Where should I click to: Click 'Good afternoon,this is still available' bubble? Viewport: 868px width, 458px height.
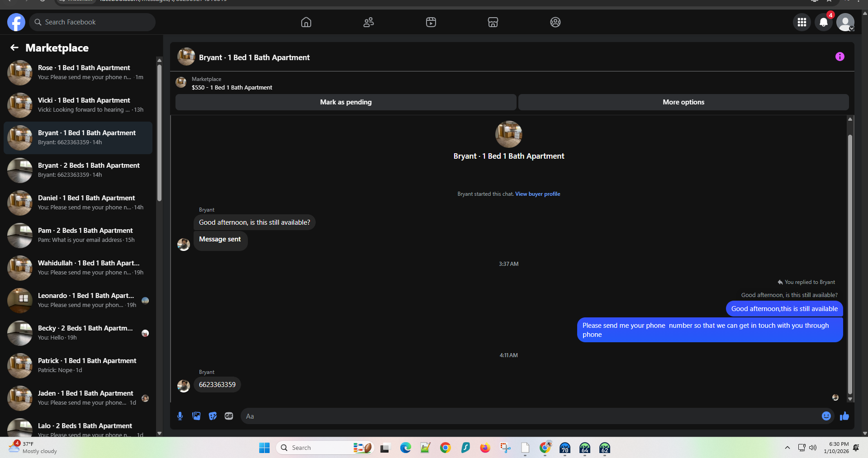[x=784, y=309]
